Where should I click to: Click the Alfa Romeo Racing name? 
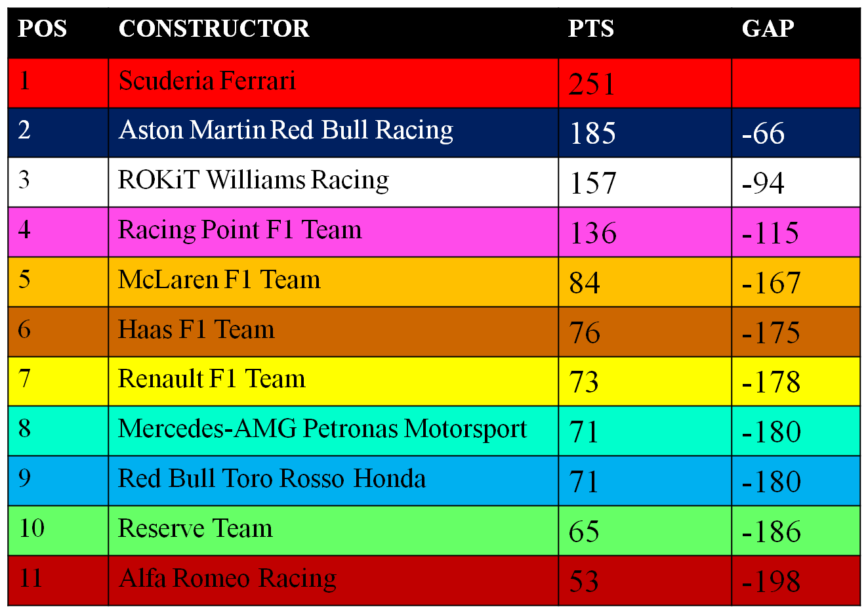[x=228, y=578]
